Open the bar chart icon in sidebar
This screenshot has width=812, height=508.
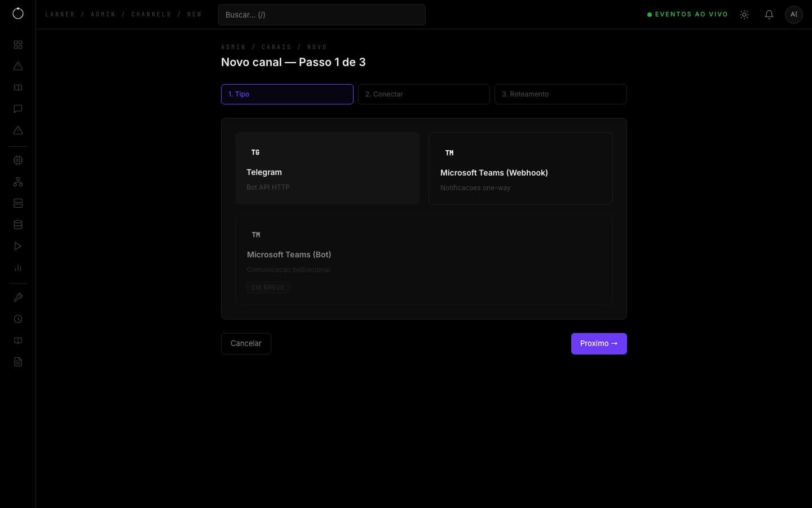point(18,268)
